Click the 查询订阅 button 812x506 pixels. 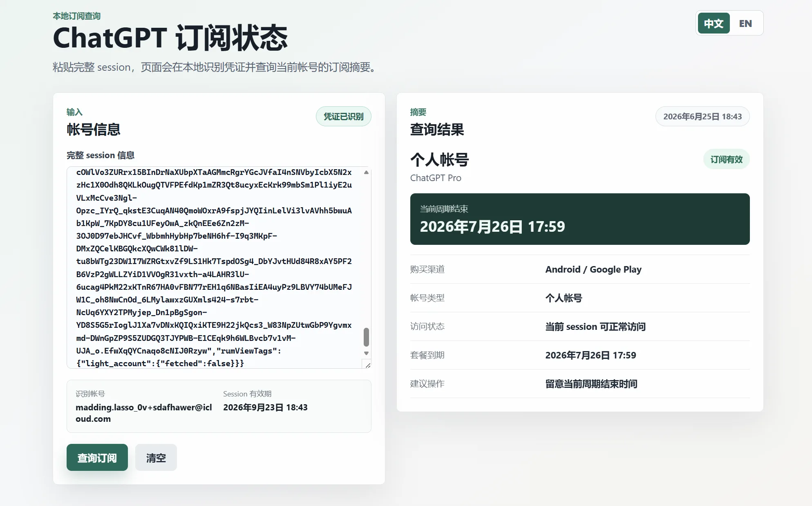(x=97, y=457)
